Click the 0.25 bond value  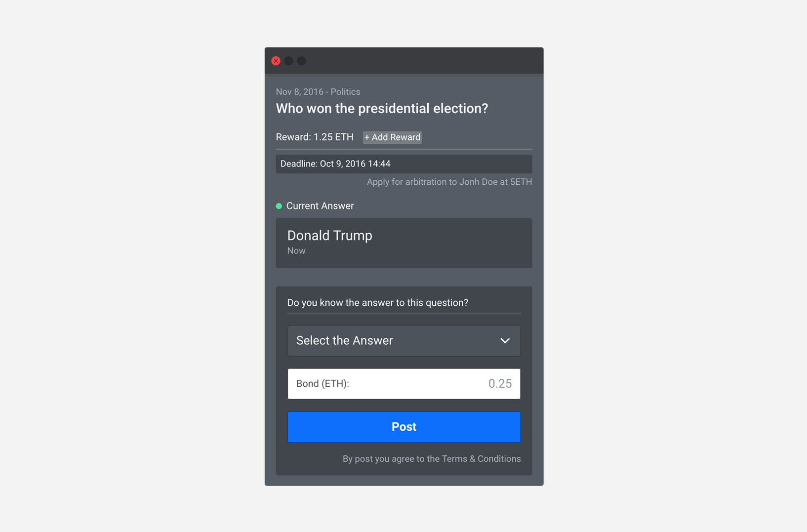(500, 384)
